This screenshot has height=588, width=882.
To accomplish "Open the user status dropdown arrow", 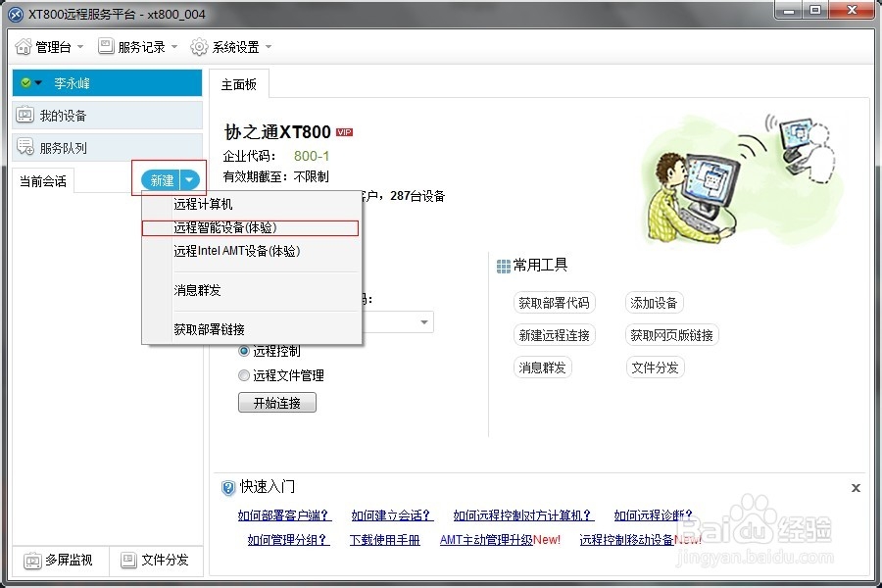I will [x=38, y=83].
